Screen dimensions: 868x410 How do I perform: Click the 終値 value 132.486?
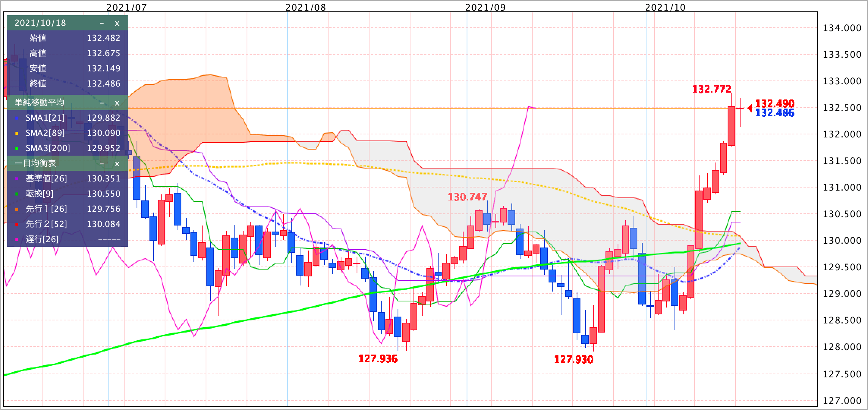tap(104, 84)
